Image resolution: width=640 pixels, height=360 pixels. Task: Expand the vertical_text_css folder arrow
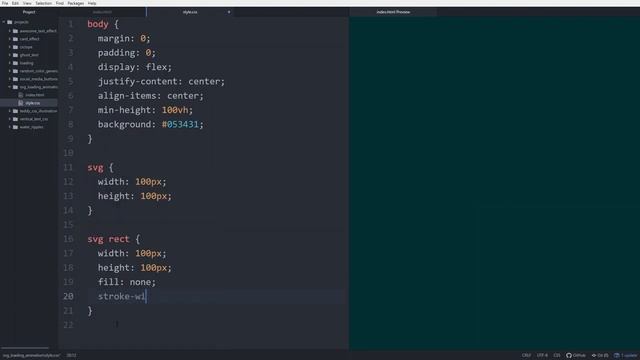pyautogui.click(x=10, y=119)
